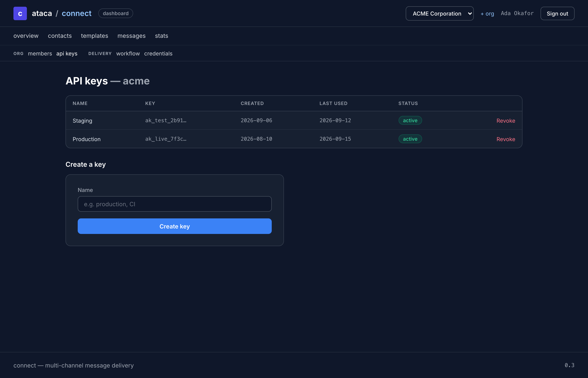Open the contacts tab
Image resolution: width=588 pixels, height=378 pixels.
click(60, 36)
